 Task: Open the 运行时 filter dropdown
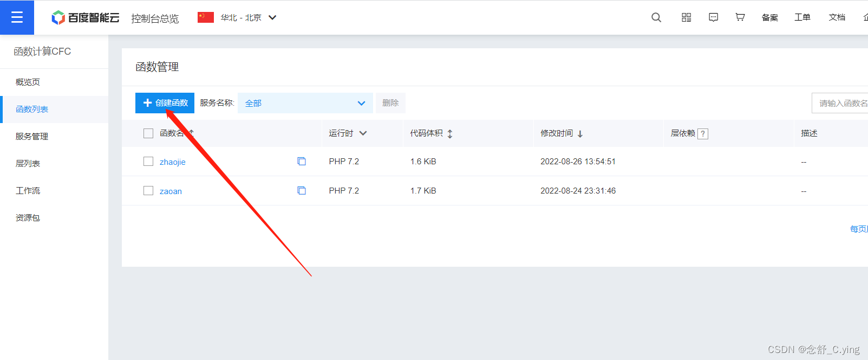[363, 133]
